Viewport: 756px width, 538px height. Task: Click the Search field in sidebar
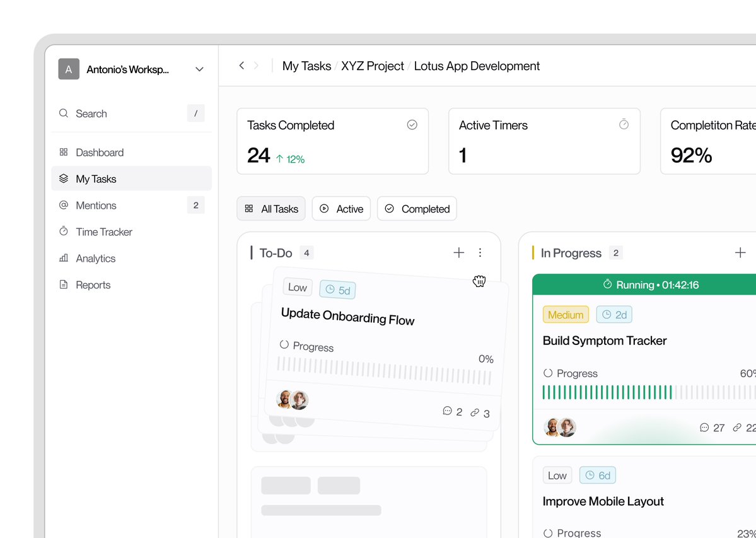[x=131, y=114]
